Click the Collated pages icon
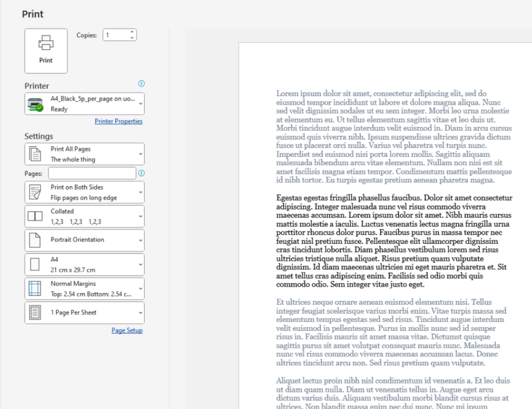532x409 pixels. coord(35,216)
